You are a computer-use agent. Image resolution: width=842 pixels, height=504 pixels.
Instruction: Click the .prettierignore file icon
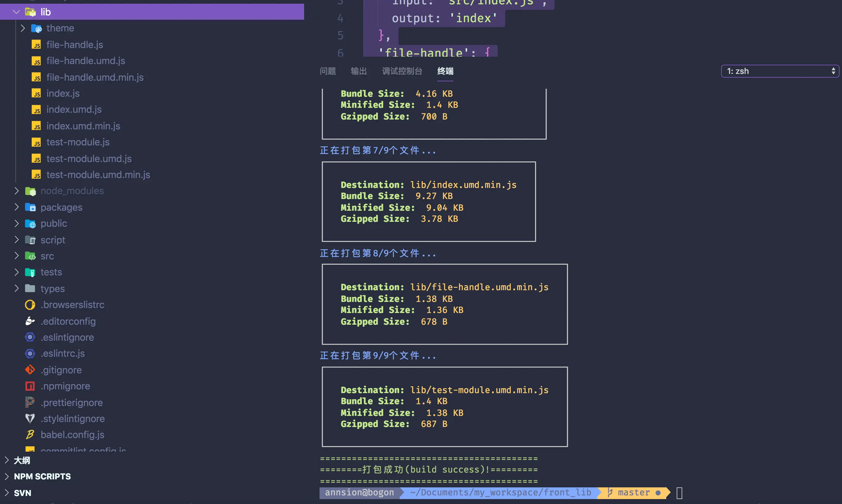30,402
